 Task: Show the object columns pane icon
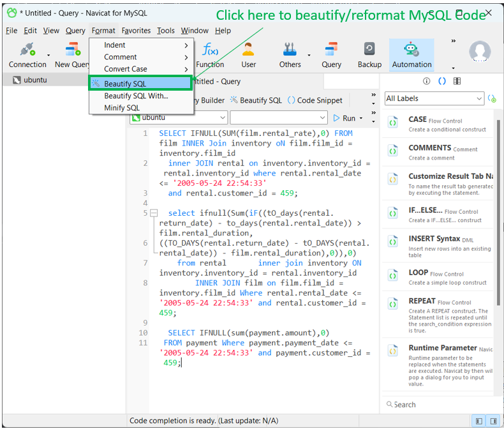click(x=457, y=81)
